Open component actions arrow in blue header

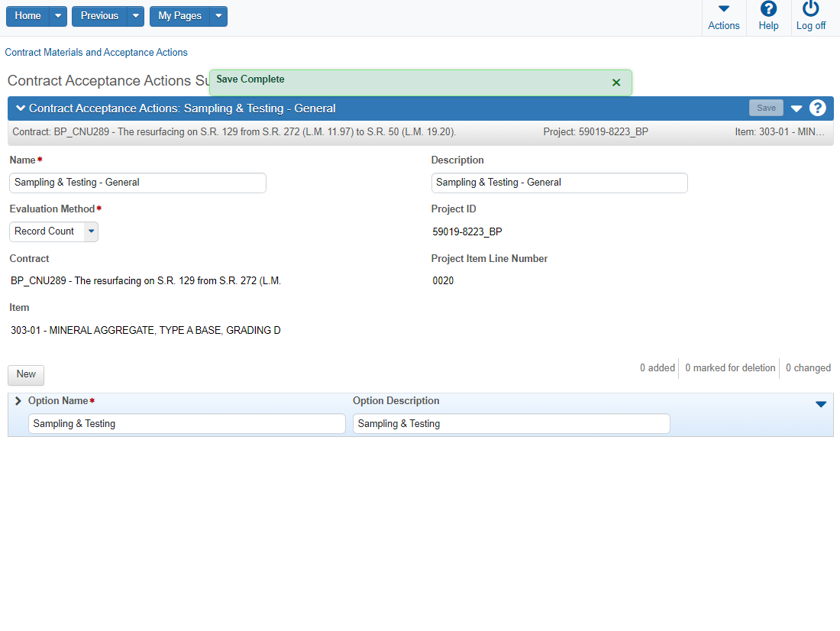796,108
